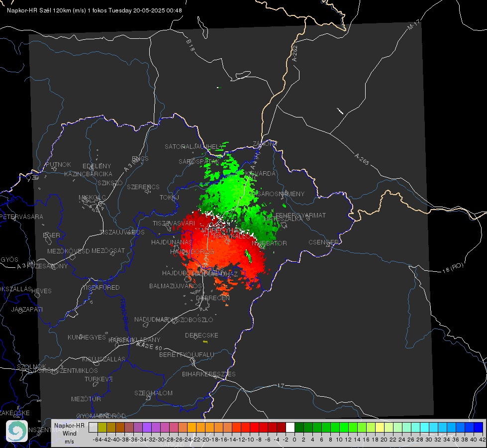Click the KISVÁRDA town label
Screen dimensions: 487x448
[261, 174]
